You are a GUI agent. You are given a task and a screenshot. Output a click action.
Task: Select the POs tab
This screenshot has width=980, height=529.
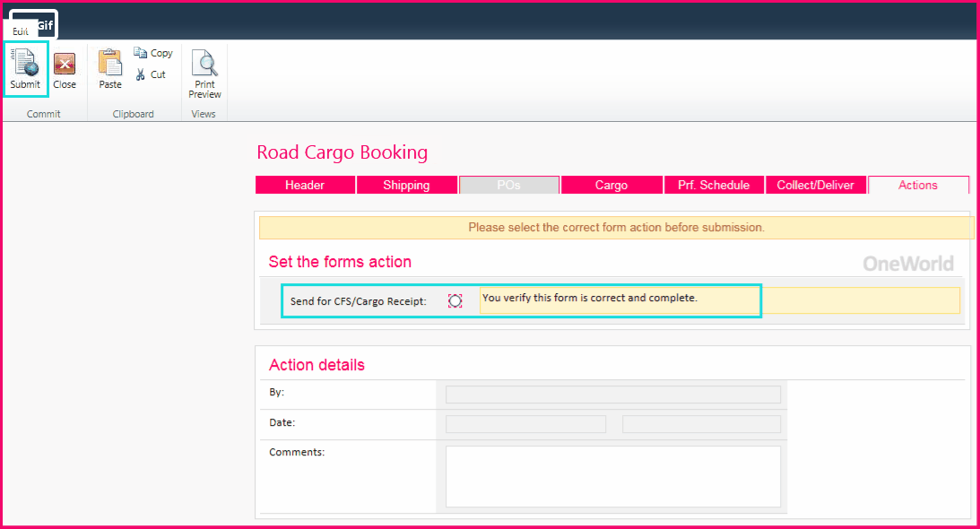tap(508, 185)
